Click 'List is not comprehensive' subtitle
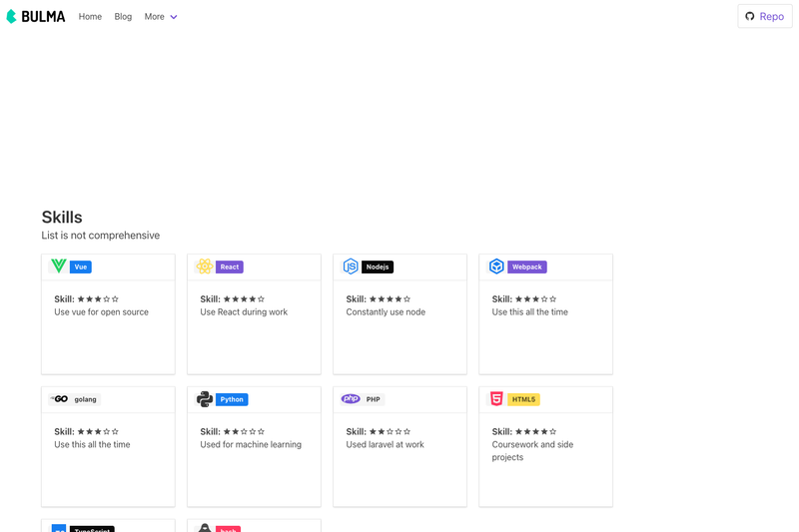 click(101, 236)
